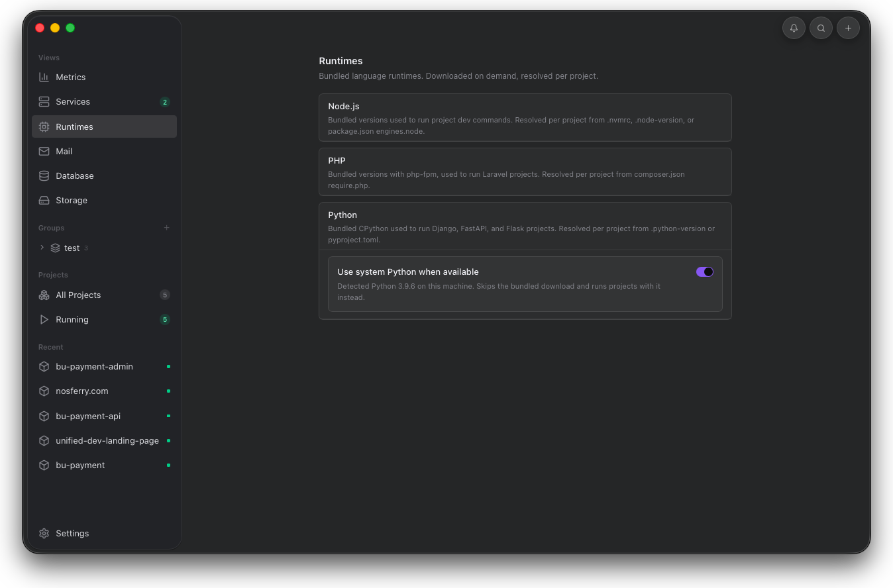
Task: Switch to the Database view
Action: [x=104, y=175]
